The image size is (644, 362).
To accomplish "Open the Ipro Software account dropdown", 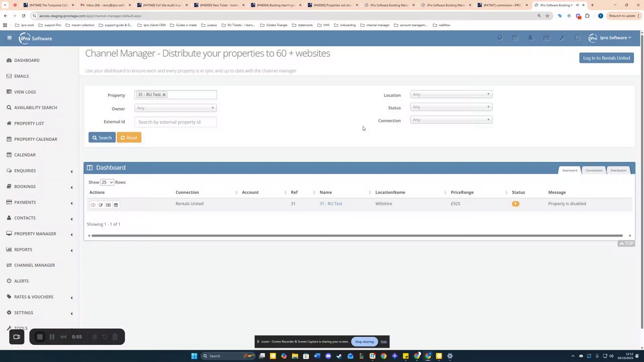I will 610,38.
